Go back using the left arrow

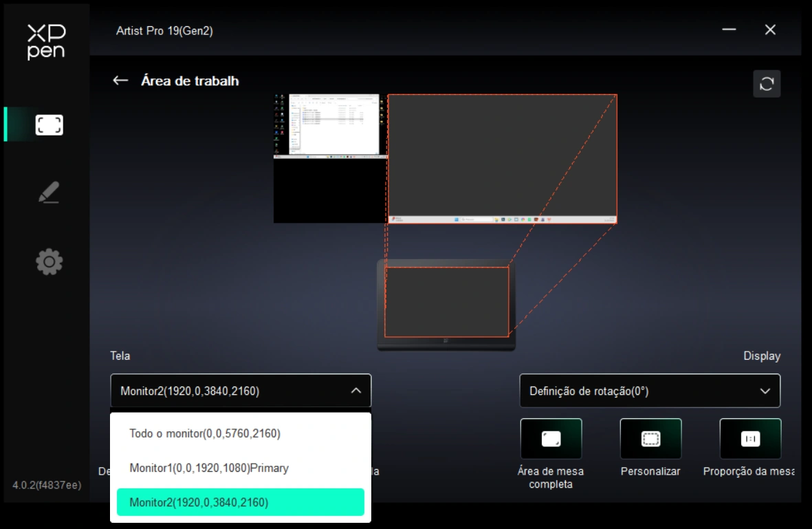point(120,80)
